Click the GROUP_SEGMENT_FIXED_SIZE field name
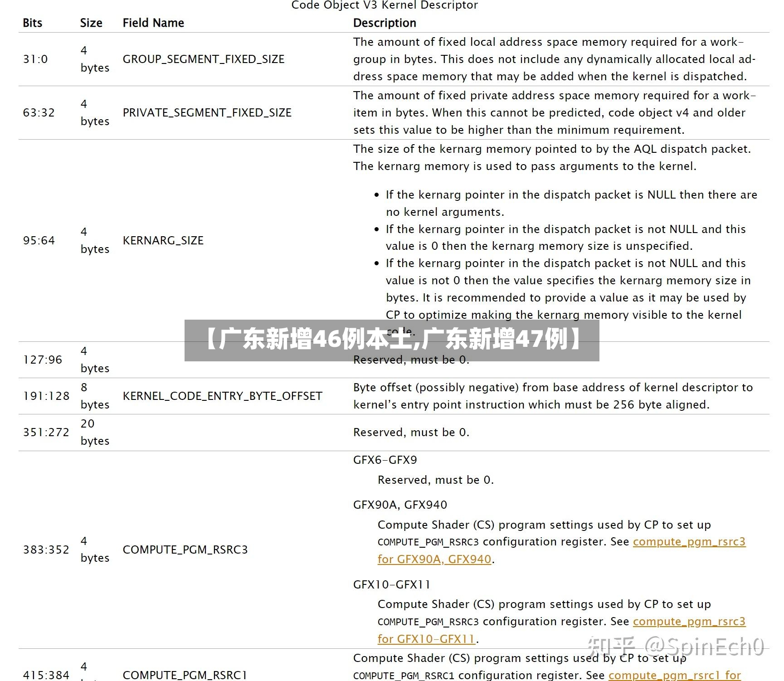784x681 pixels. tap(204, 59)
